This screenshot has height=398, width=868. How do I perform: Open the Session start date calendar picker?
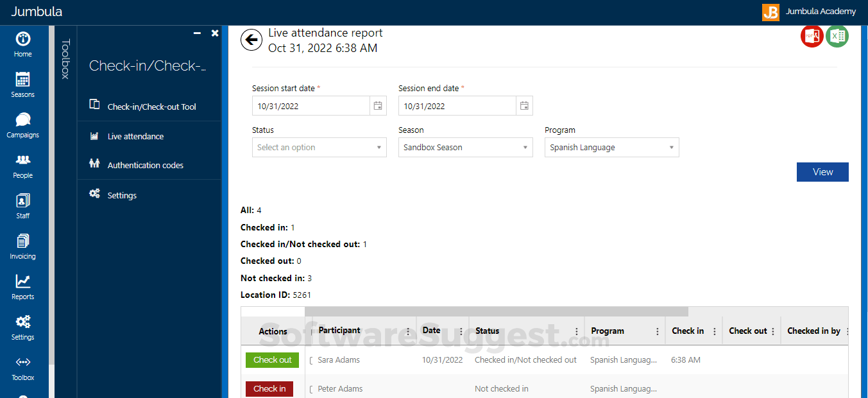tap(378, 105)
